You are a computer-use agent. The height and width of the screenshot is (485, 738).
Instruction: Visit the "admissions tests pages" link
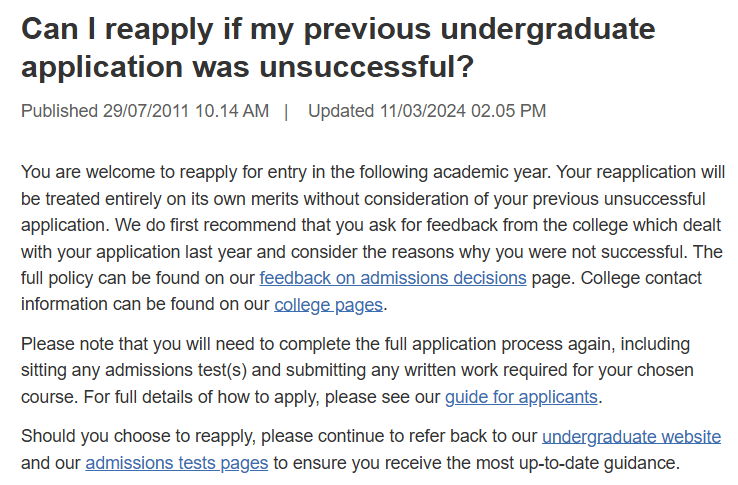[176, 463]
